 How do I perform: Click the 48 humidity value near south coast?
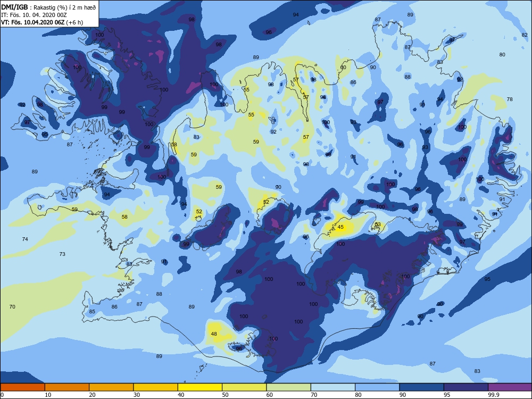click(x=214, y=334)
